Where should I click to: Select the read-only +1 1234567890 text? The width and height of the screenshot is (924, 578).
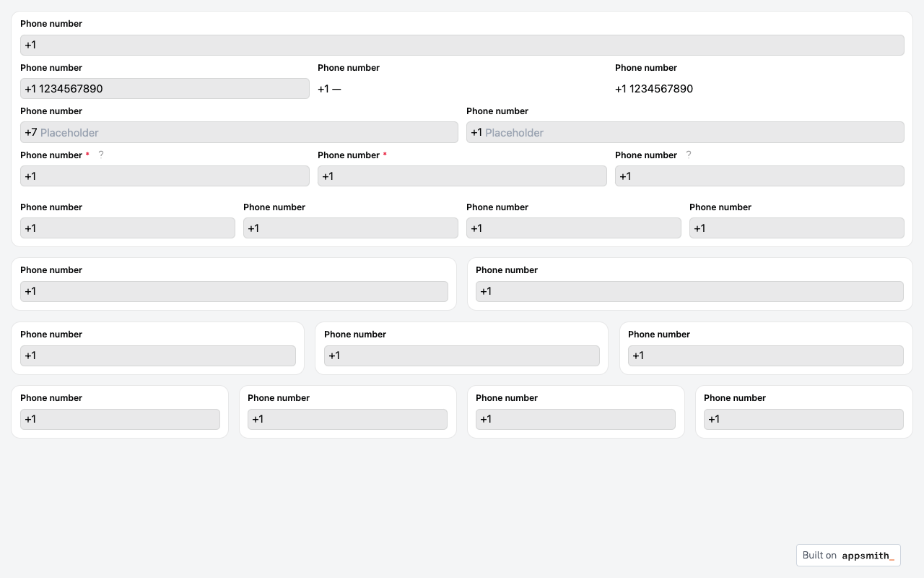point(654,89)
